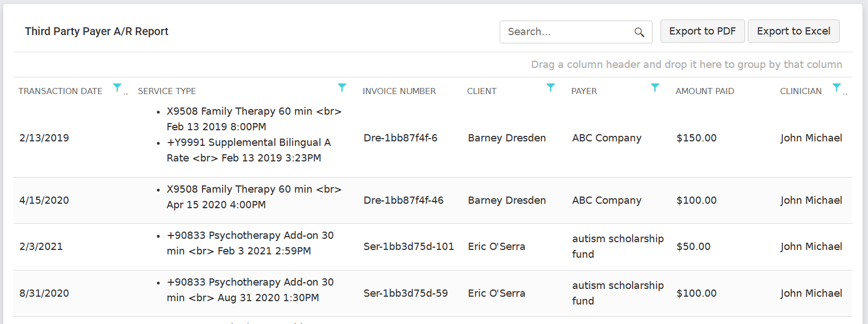Select invoice Dre-1bb87f4f-6 cell
Viewport: 868px width, 324px height.
pos(401,138)
